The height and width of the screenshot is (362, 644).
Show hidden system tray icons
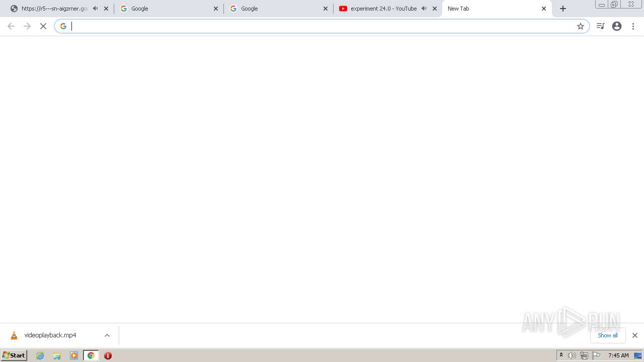coord(561,355)
